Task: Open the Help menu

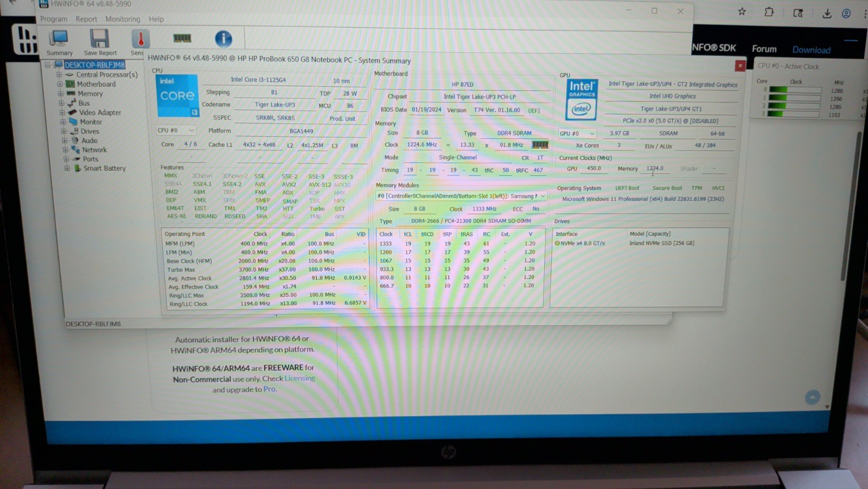Action: click(x=156, y=19)
